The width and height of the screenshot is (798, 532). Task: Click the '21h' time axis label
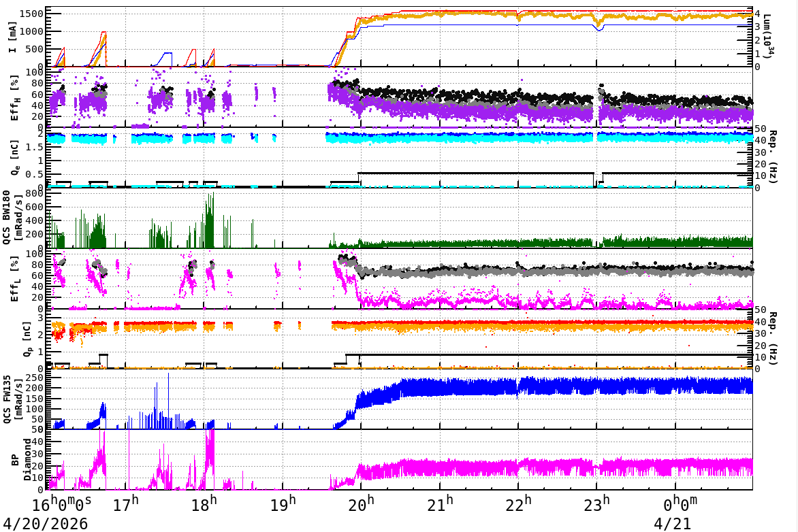(441, 504)
